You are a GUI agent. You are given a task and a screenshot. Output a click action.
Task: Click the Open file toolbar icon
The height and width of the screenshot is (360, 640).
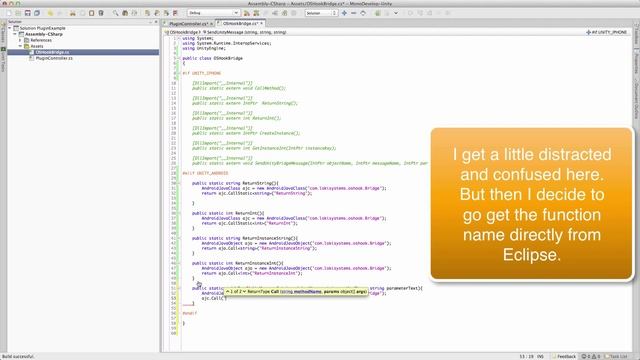(18, 13)
